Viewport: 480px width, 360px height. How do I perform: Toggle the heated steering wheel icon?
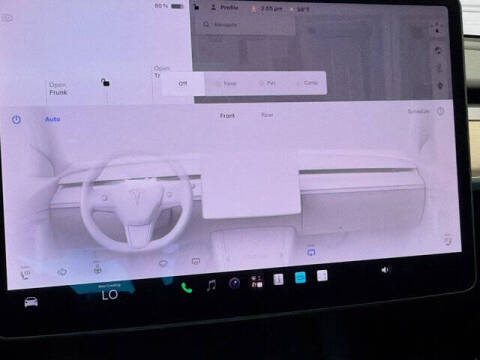(x=97, y=268)
